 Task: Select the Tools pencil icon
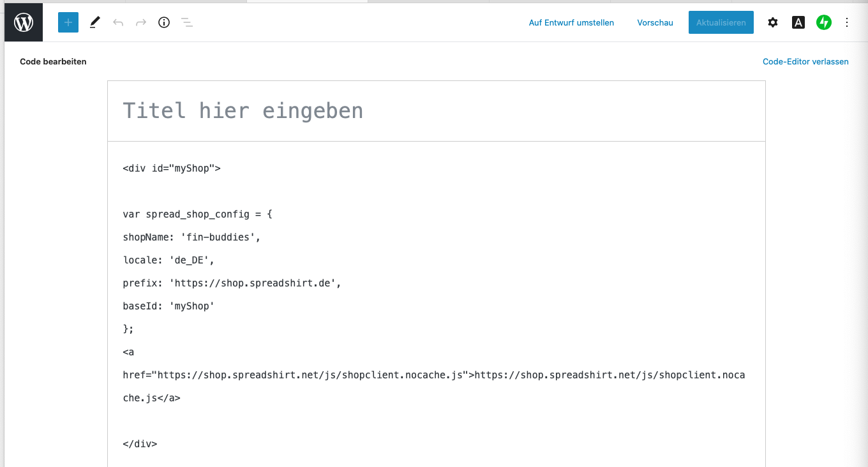tap(94, 23)
